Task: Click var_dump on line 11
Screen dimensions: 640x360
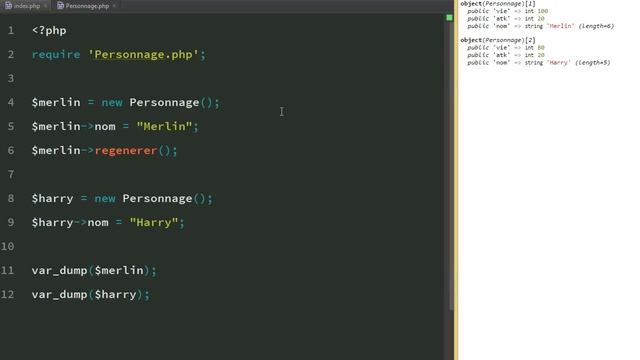Action: (x=59, y=271)
